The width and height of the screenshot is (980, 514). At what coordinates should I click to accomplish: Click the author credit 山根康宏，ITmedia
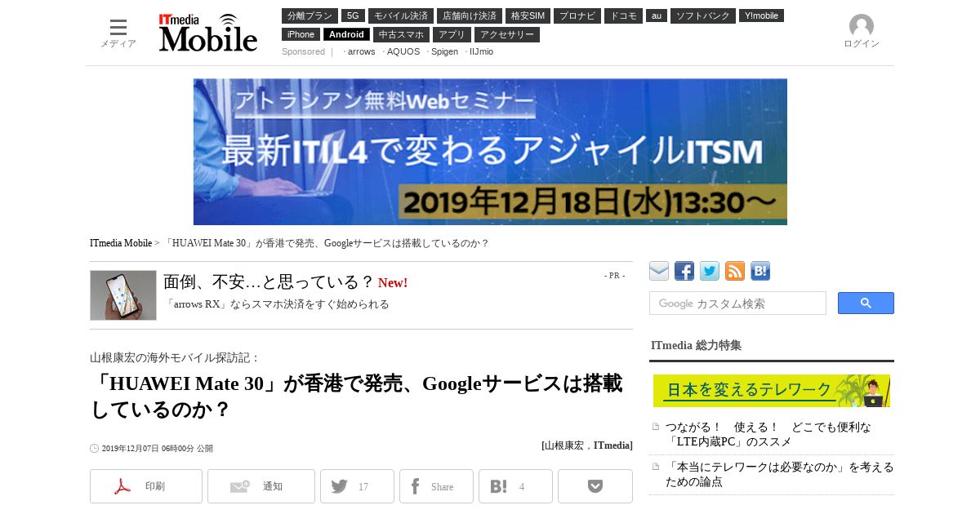click(x=587, y=445)
